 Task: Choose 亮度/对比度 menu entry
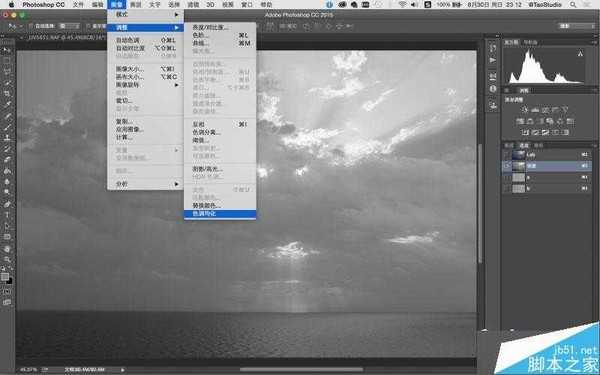coord(220,28)
